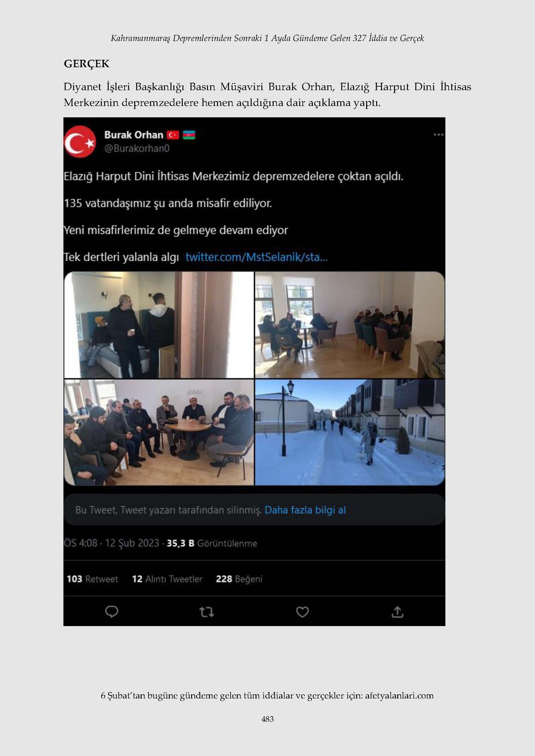This screenshot has height=756, width=535.
Task: Click the reply speech bubble icon
Action: coord(112,612)
